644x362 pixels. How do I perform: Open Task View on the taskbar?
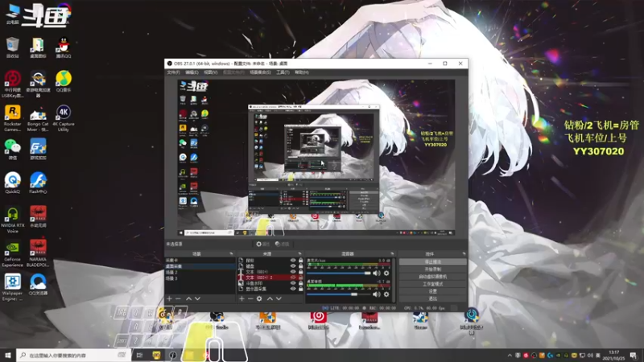tap(139, 355)
